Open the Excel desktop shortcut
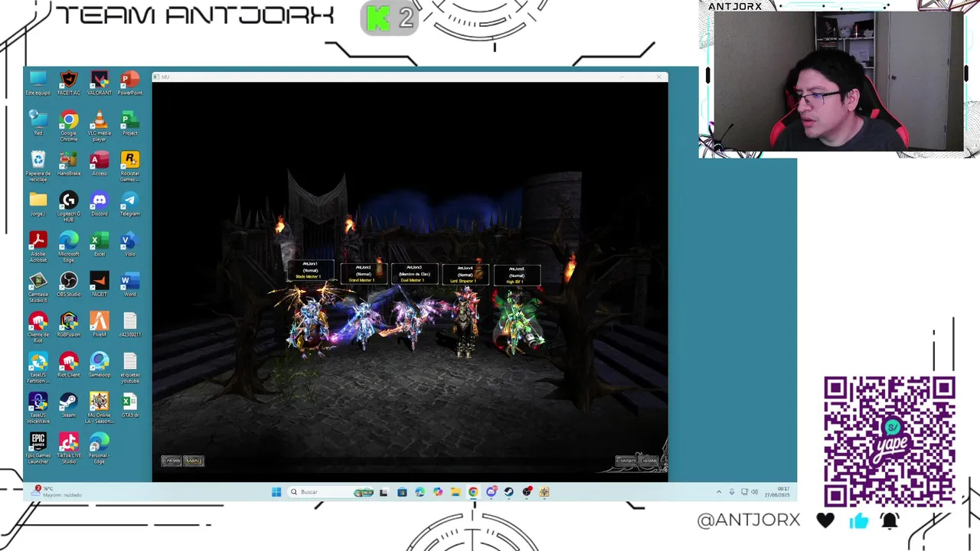Screen dimensions: 980x551 coord(100,244)
